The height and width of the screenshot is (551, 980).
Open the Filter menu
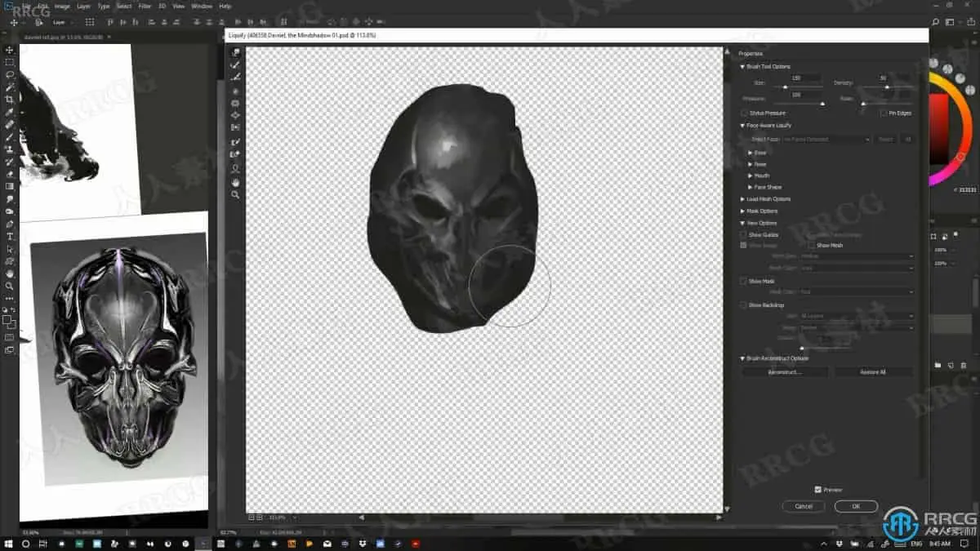click(145, 6)
